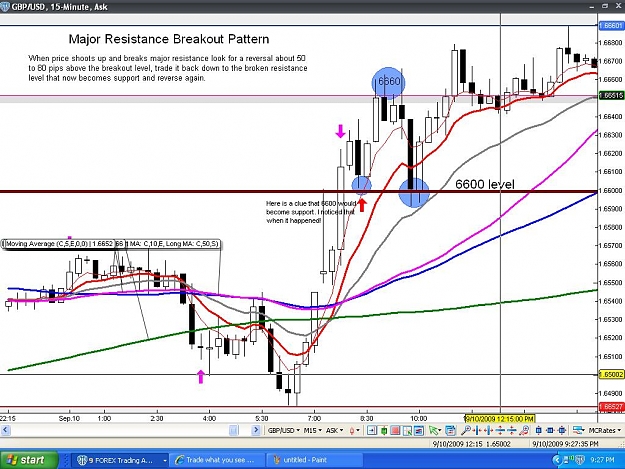This screenshot has width=625, height=469.
Task: Click the GBP/USD, 15-Minute, Ask window title
Action: click(59, 7)
